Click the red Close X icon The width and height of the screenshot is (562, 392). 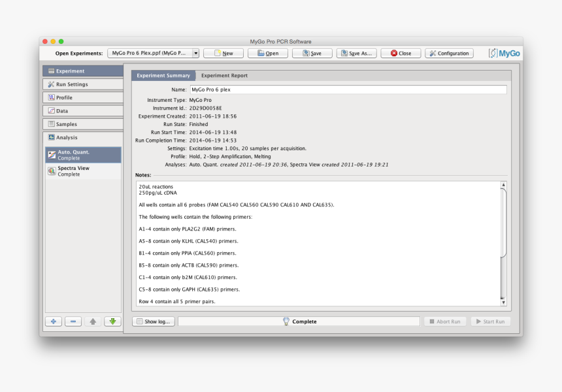[394, 53]
